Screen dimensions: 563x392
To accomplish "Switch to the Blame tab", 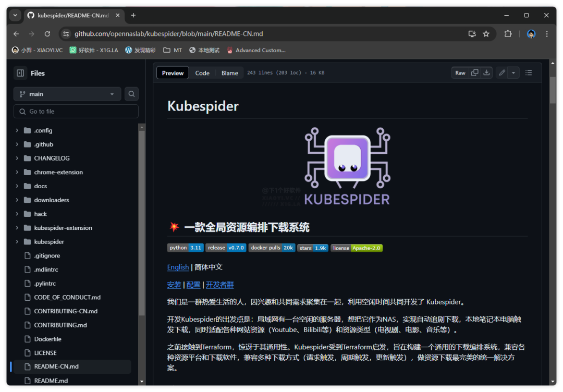I will pos(229,73).
